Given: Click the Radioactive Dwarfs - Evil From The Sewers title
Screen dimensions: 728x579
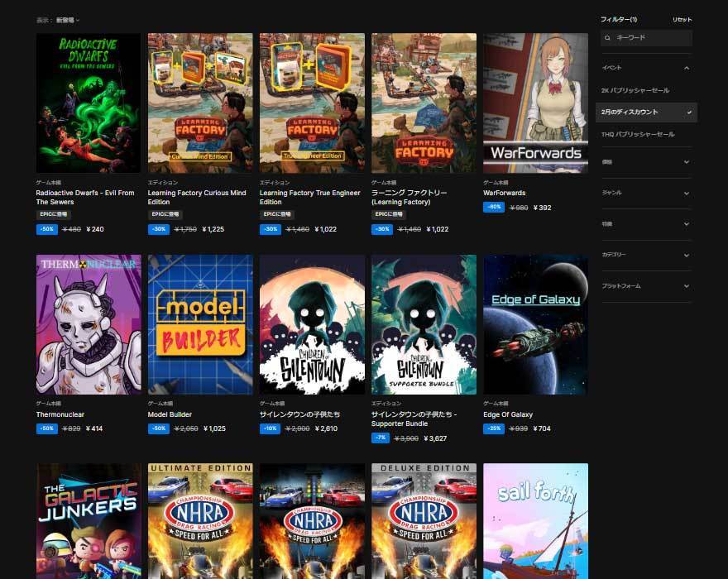Looking at the screenshot, I should [x=85, y=198].
